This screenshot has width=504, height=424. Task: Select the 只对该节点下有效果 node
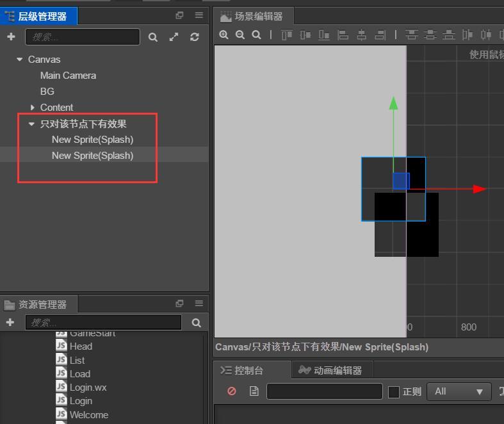83,124
